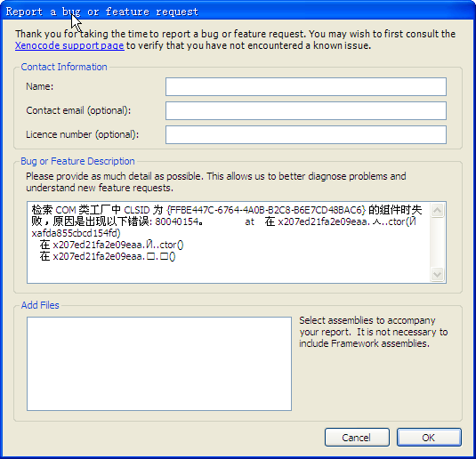Image resolution: width=476 pixels, height=459 pixels.
Task: Click the Add Files group label
Action: [40, 305]
